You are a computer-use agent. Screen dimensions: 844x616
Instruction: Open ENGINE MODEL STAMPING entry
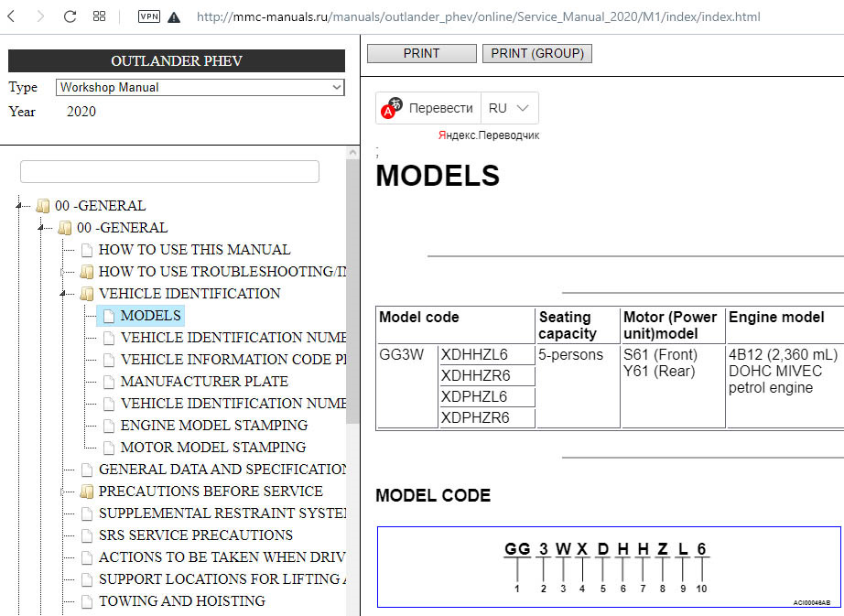[x=213, y=425]
